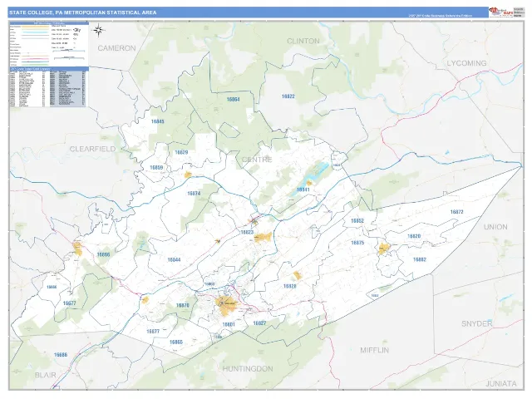Select ZIP code 16828 label
This screenshot has height=399, width=532.
[290, 286]
